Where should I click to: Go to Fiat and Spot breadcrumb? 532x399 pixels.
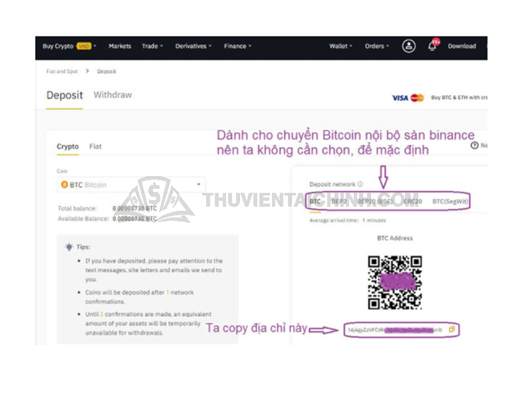tap(62, 71)
